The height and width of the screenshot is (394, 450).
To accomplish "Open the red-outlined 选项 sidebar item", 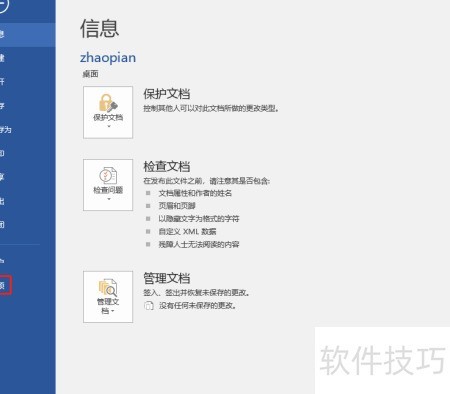I will [x=6, y=285].
